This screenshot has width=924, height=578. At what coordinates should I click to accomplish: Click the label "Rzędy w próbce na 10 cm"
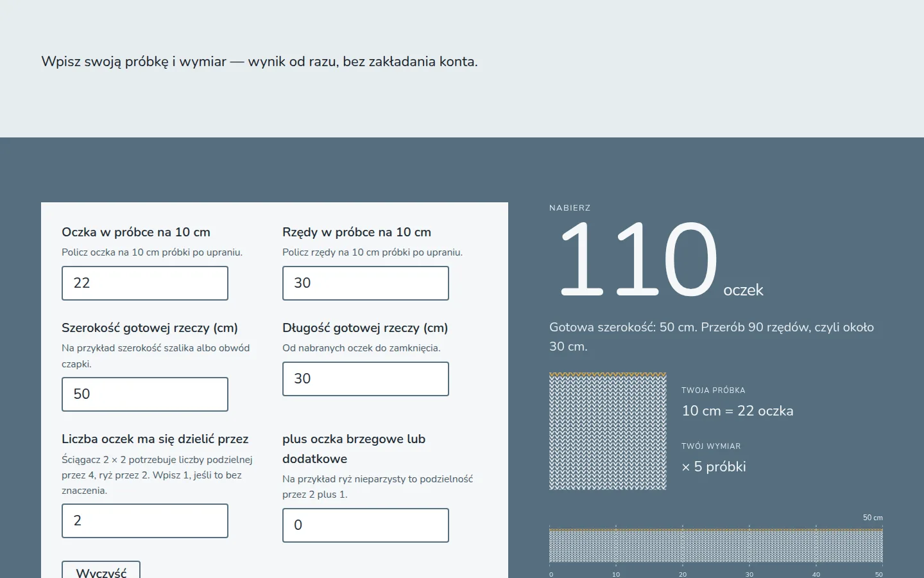tap(357, 232)
